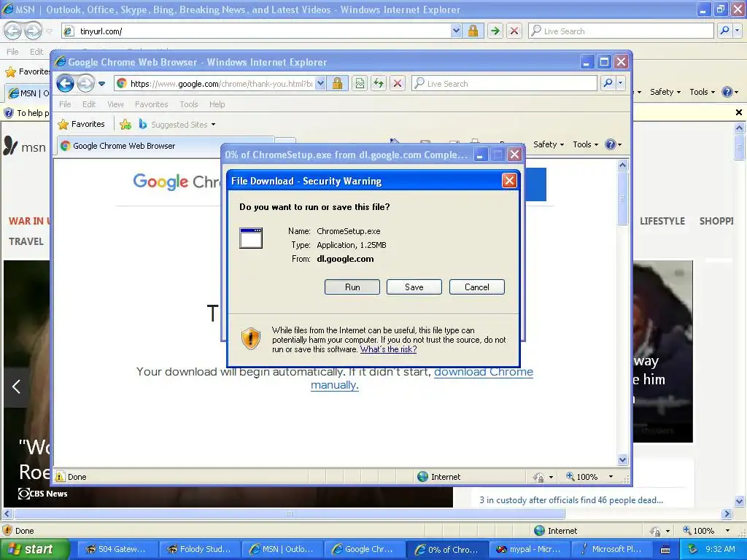Open LIFESTYLE section on MSN page
This screenshot has height=560, width=747.
point(662,221)
